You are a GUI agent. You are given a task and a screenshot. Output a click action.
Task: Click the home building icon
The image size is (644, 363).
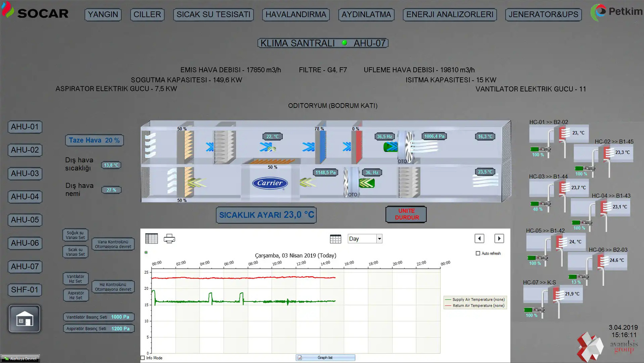point(25,319)
